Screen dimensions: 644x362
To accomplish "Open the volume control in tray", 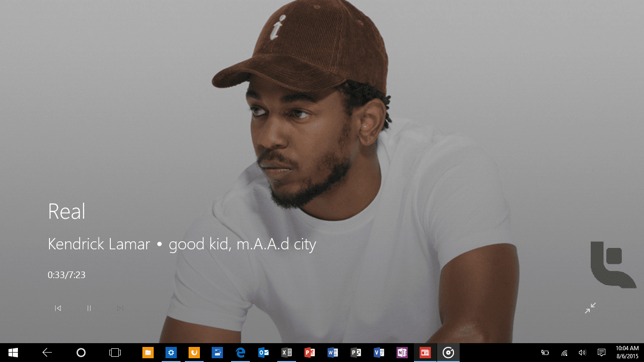I will pos(582,353).
